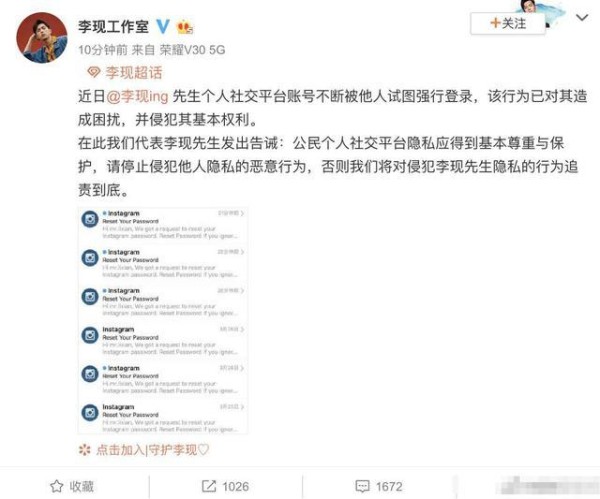
Task: Open the post options chevron menu
Action: tap(582, 18)
